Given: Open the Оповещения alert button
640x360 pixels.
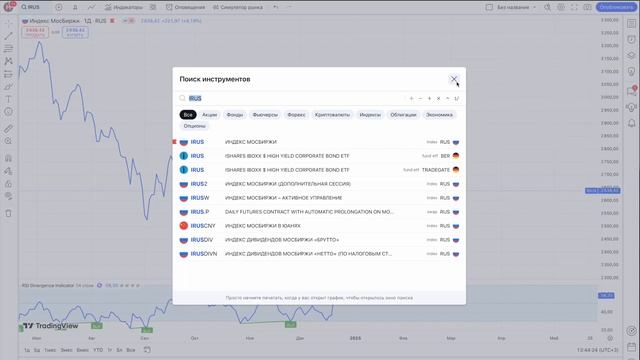Looking at the screenshot, I should (185, 7).
